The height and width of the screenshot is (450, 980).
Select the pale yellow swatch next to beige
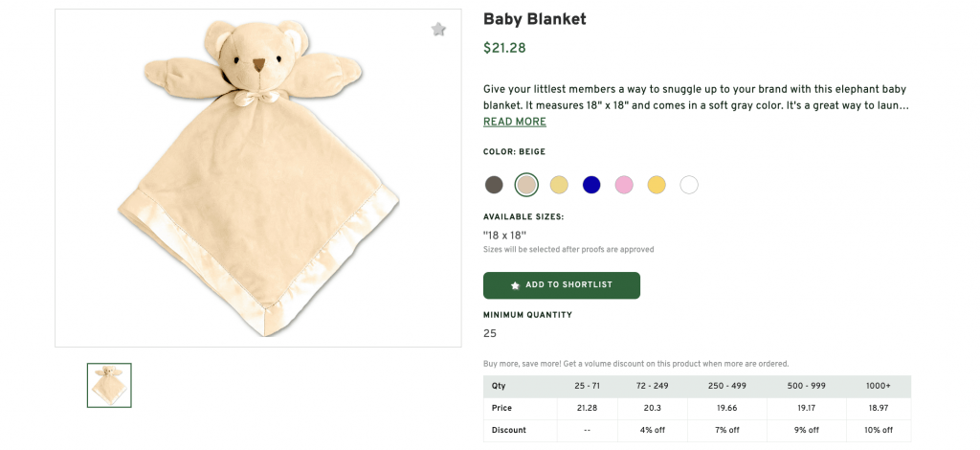click(559, 185)
